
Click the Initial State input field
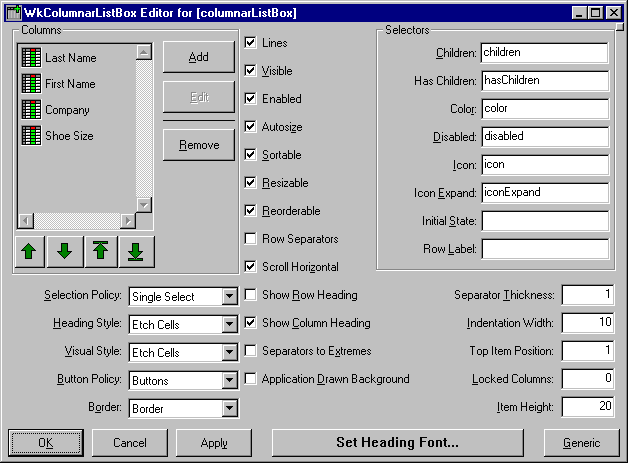pyautogui.click(x=543, y=220)
